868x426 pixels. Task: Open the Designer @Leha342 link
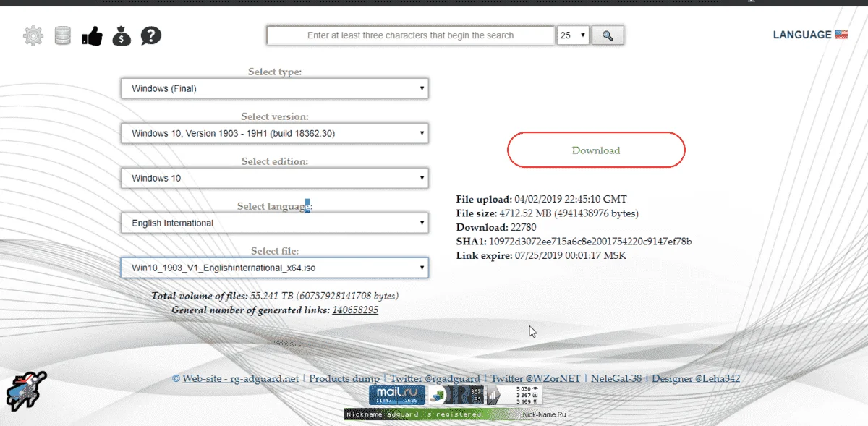click(x=696, y=378)
